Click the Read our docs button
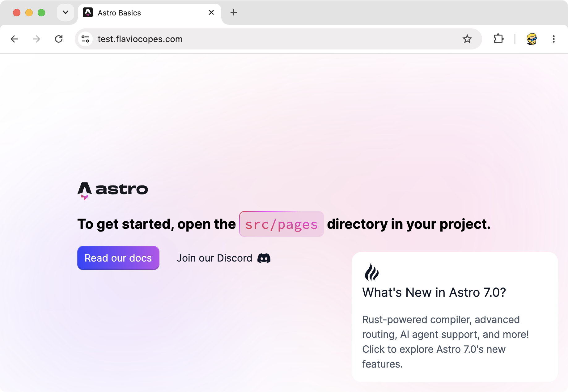The image size is (568, 392). click(118, 258)
